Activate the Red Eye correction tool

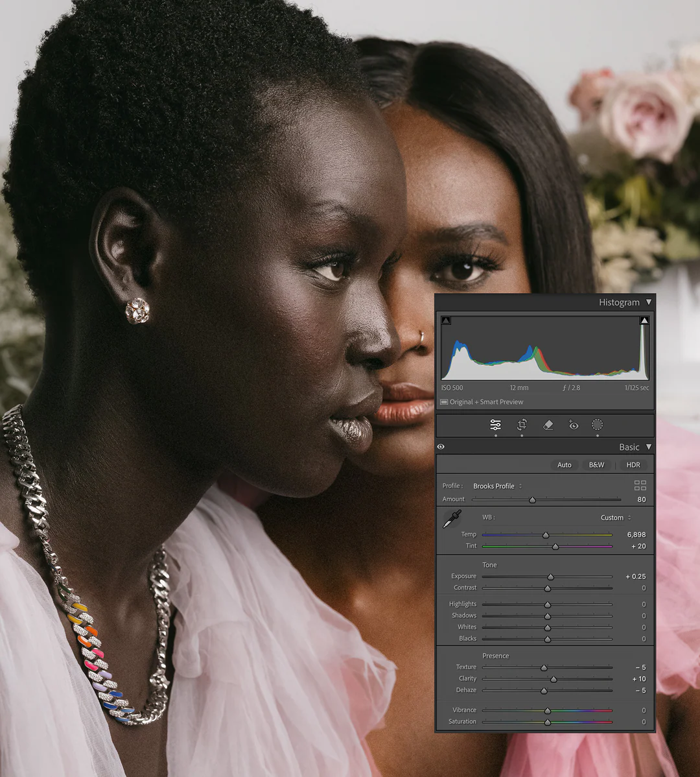click(x=573, y=425)
